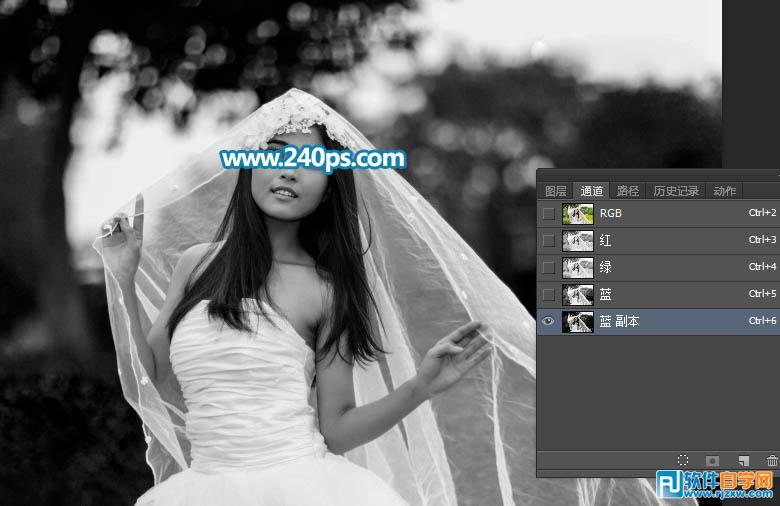Toggle visibility of the 红 channel

[547, 240]
